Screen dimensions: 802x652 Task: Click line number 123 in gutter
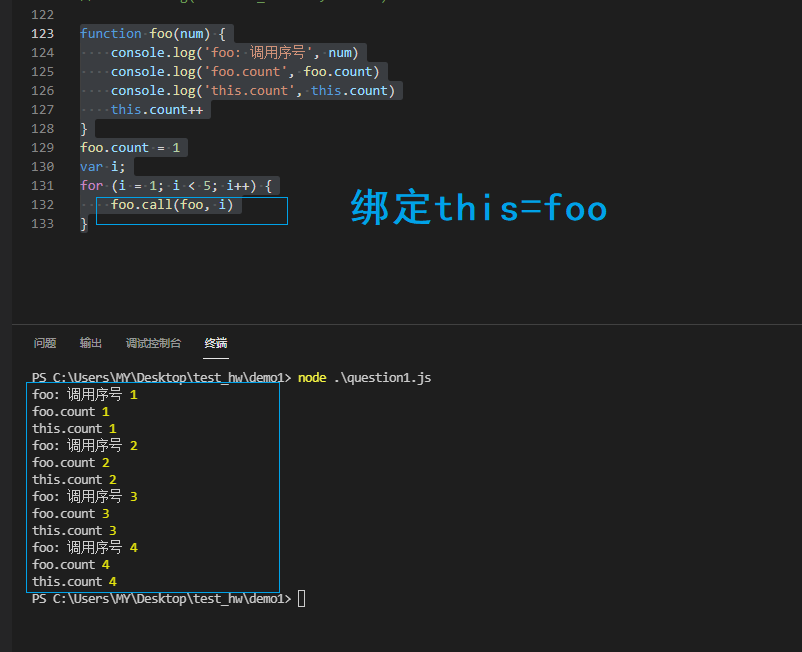(x=42, y=34)
